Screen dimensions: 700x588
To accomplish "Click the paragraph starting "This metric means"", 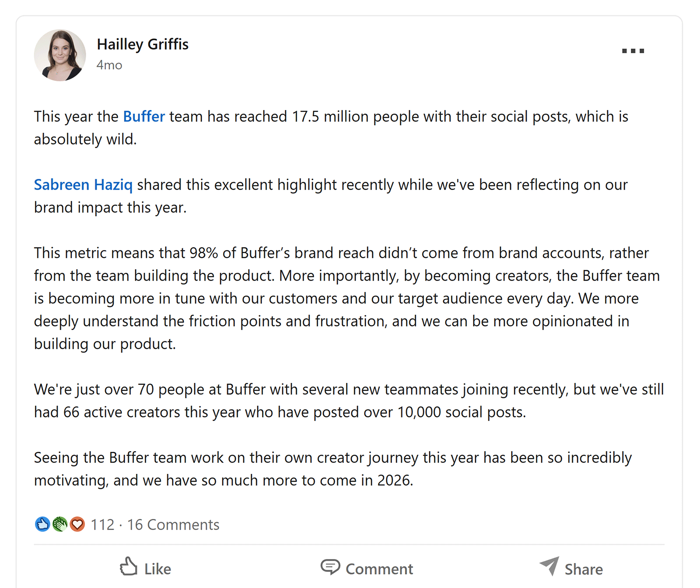I will tap(341, 299).
